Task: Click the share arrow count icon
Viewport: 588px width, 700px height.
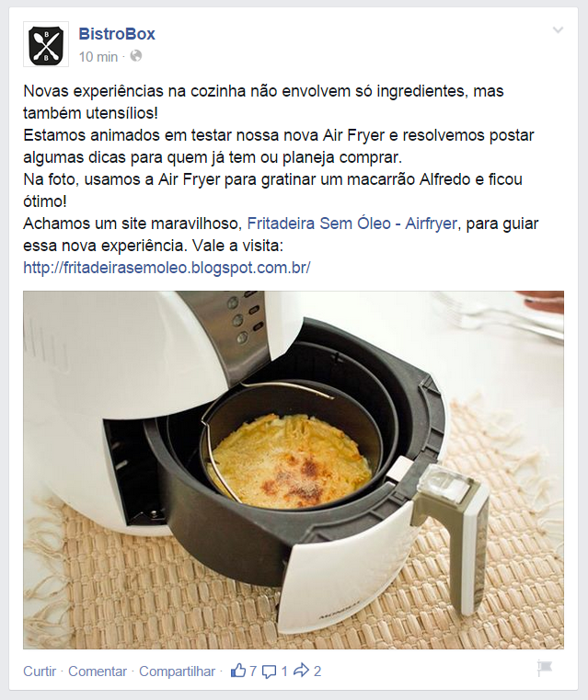Action: [302, 670]
